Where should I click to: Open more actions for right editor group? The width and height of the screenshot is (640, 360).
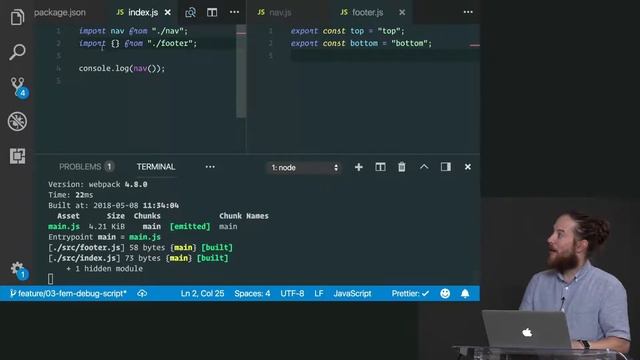point(468,12)
